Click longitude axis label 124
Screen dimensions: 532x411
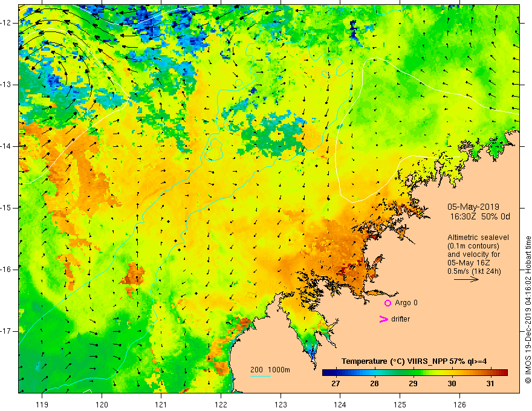(340, 404)
